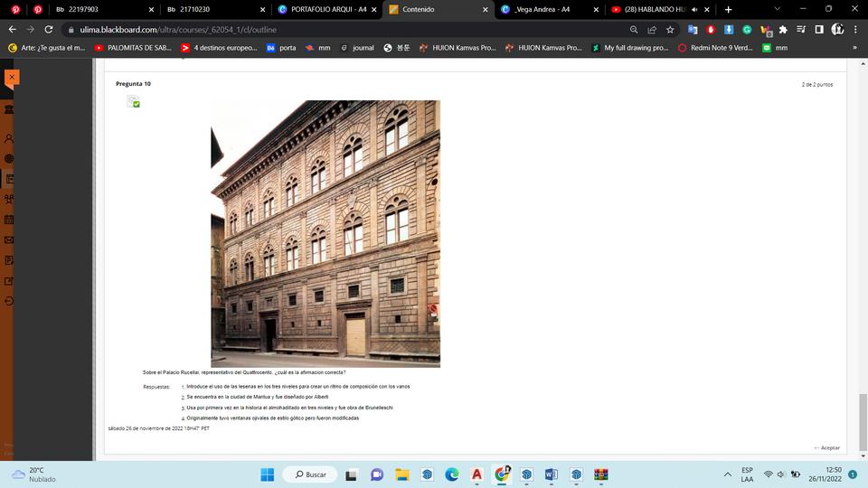The height and width of the screenshot is (488, 868).
Task: Open the Grammarly extension icon
Action: [747, 29]
